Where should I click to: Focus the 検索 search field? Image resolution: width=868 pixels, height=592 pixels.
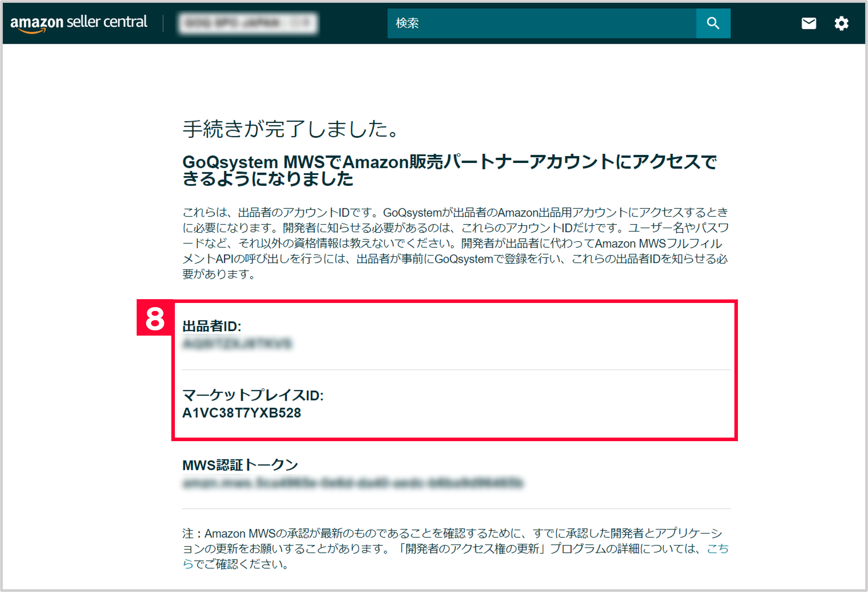pos(542,23)
